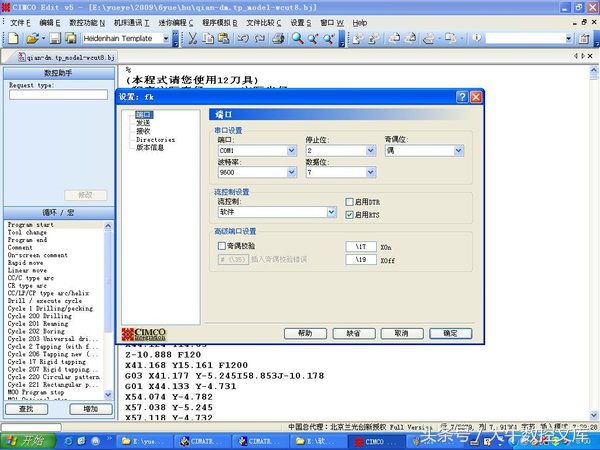Select the qian-dm.tp_model-wcut8.bj tab
The width and height of the screenshot is (600, 450).
(x=66, y=57)
